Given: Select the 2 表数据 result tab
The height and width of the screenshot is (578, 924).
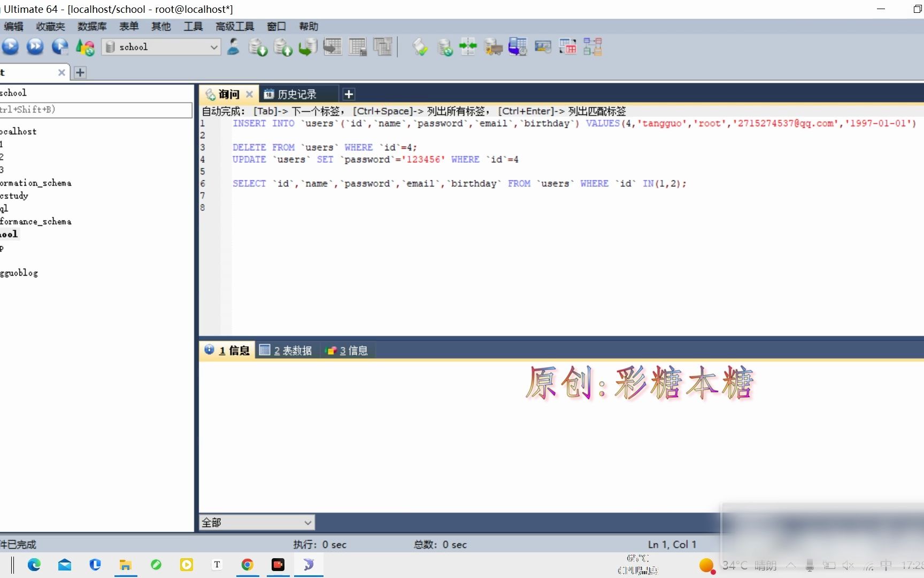Looking at the screenshot, I should (x=286, y=351).
